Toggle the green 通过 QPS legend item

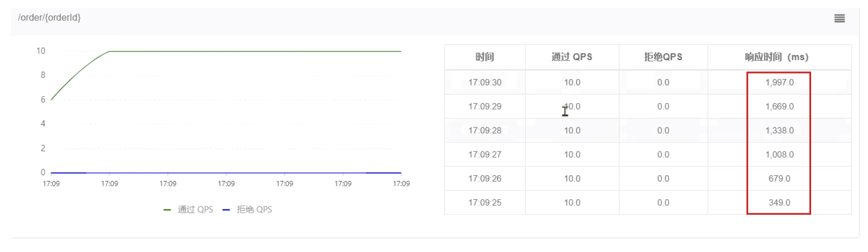189,210
